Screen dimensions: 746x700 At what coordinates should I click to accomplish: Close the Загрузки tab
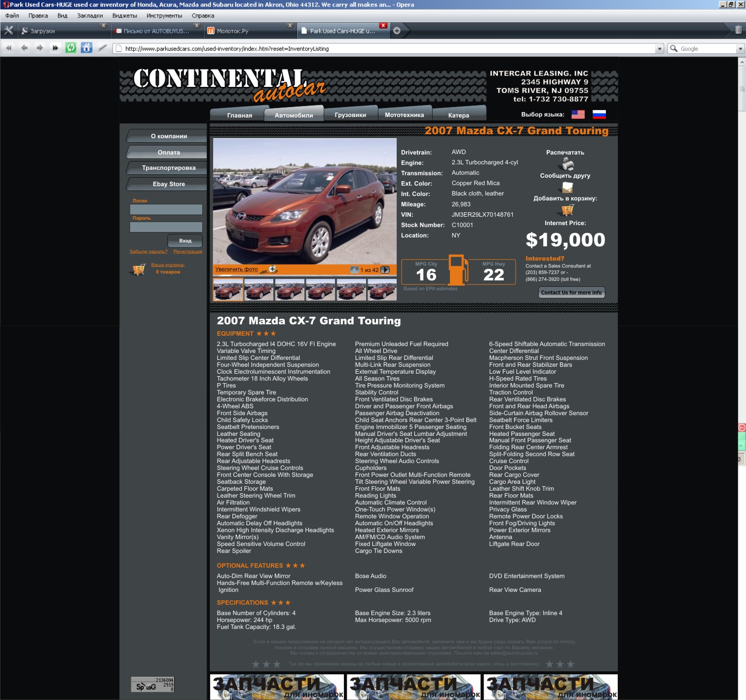coord(103,26)
